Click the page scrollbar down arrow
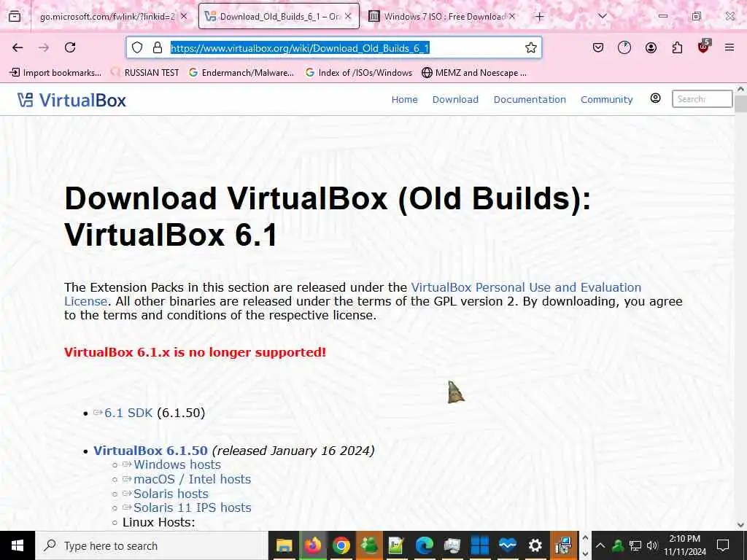This screenshot has width=747, height=560. pyautogui.click(x=741, y=525)
